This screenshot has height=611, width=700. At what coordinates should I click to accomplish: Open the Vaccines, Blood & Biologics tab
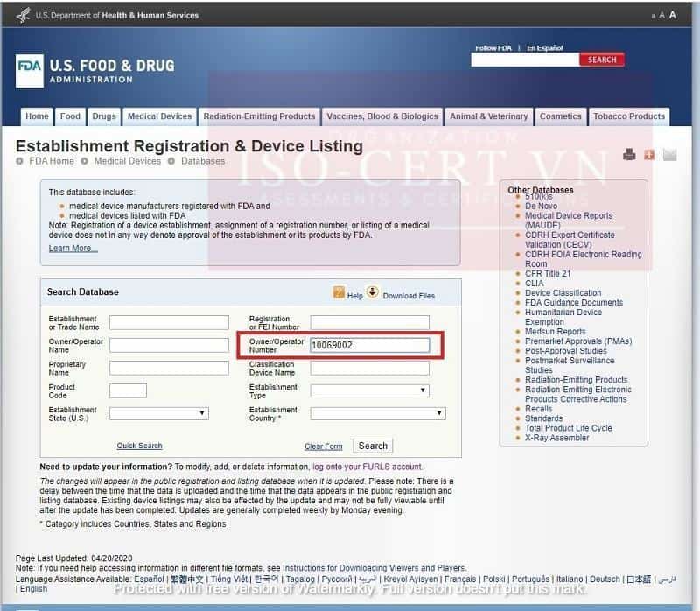tap(382, 116)
